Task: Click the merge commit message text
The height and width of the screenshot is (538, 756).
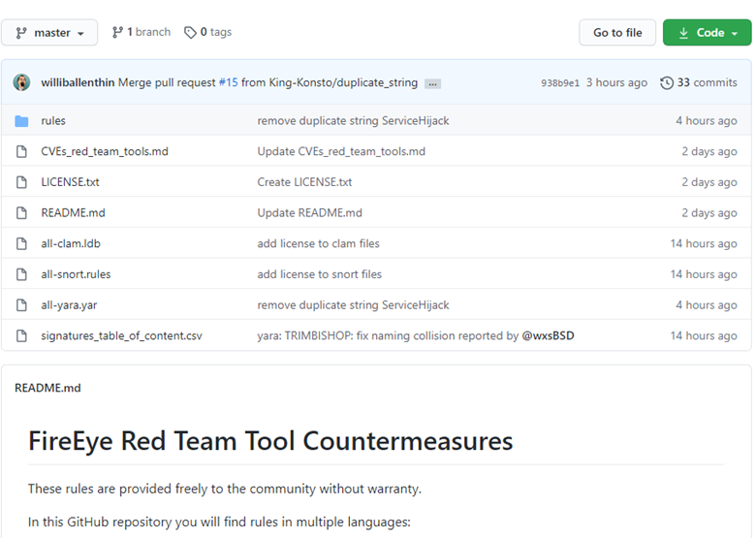Action: pyautogui.click(x=268, y=82)
